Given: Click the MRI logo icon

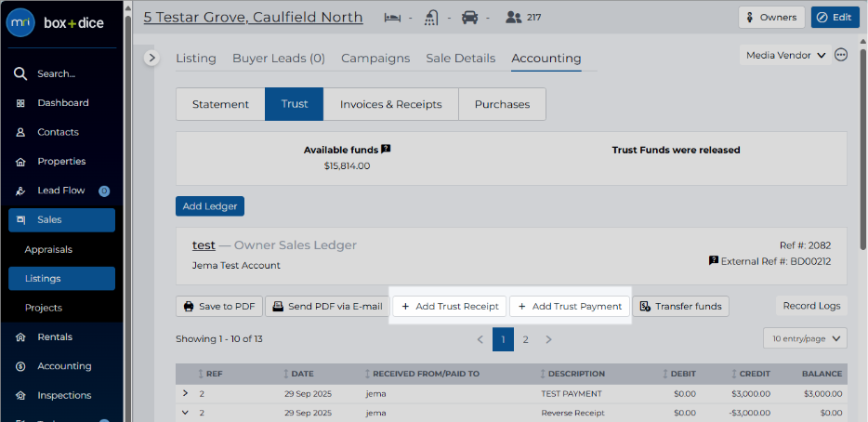Looking at the screenshot, I should pyautogui.click(x=20, y=22).
